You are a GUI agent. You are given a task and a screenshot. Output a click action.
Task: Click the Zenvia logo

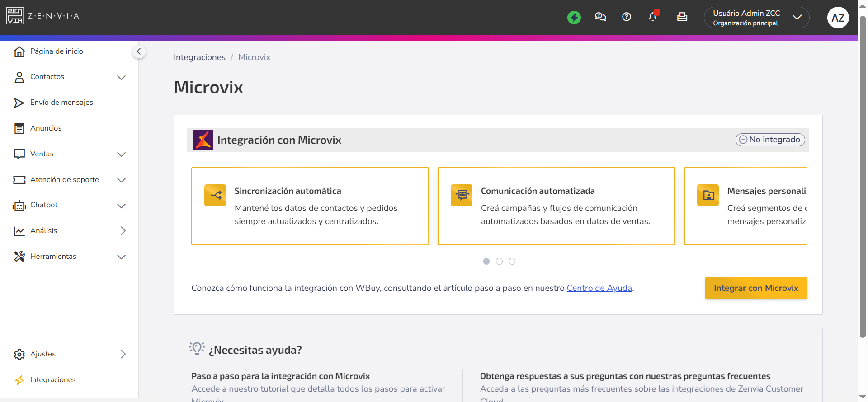[42, 16]
